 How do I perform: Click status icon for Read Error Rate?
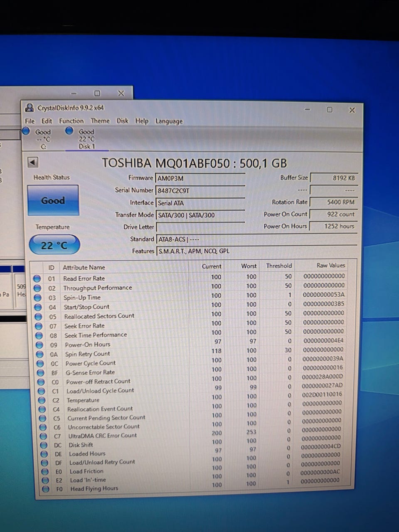pos(37,278)
